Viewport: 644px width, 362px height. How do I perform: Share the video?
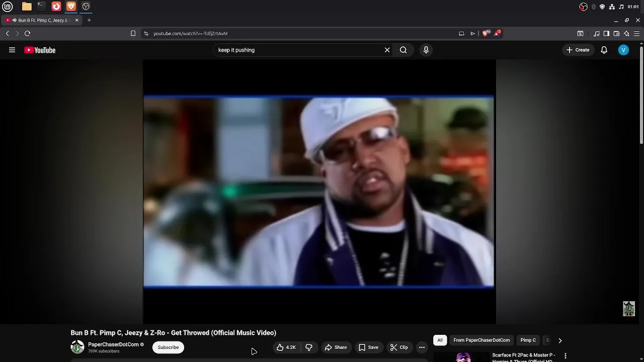click(x=336, y=347)
